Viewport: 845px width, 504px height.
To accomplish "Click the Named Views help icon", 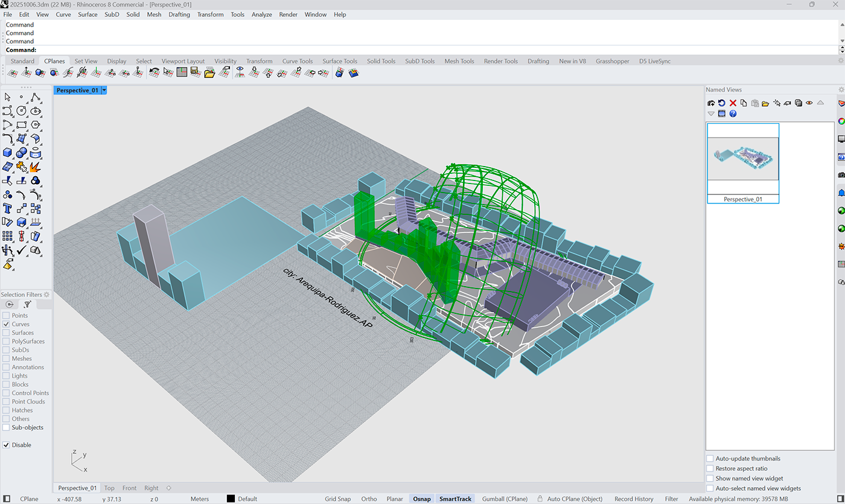I will [733, 113].
